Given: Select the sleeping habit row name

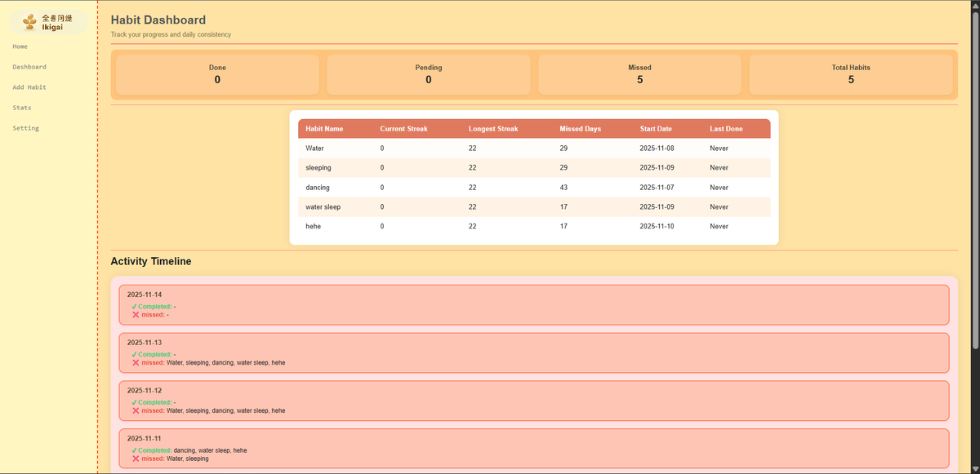Looking at the screenshot, I should tap(318, 168).
